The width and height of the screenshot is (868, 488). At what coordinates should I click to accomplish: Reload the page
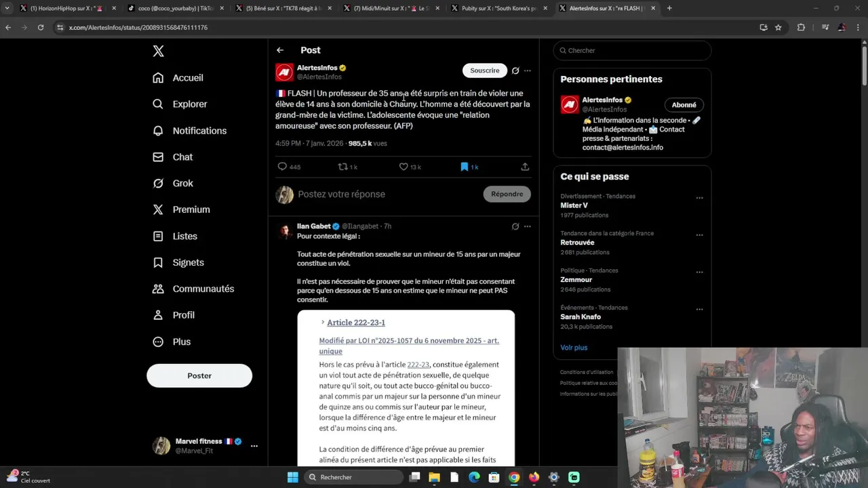(x=41, y=28)
